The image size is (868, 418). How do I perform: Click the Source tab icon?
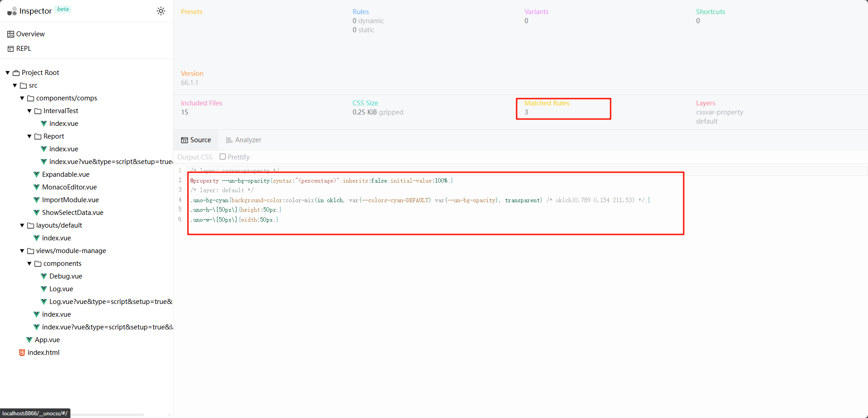pyautogui.click(x=184, y=140)
